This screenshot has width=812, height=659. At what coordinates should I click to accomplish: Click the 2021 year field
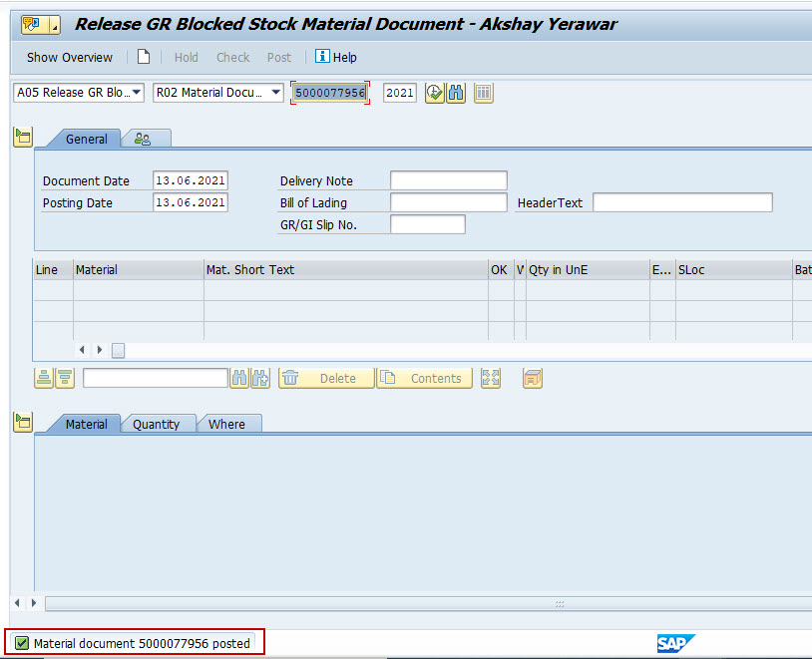tap(400, 93)
